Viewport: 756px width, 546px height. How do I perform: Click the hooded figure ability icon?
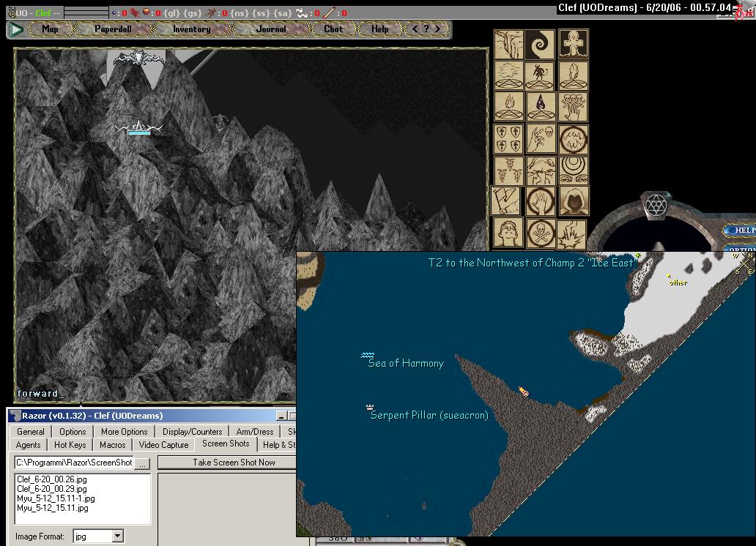[x=574, y=201]
